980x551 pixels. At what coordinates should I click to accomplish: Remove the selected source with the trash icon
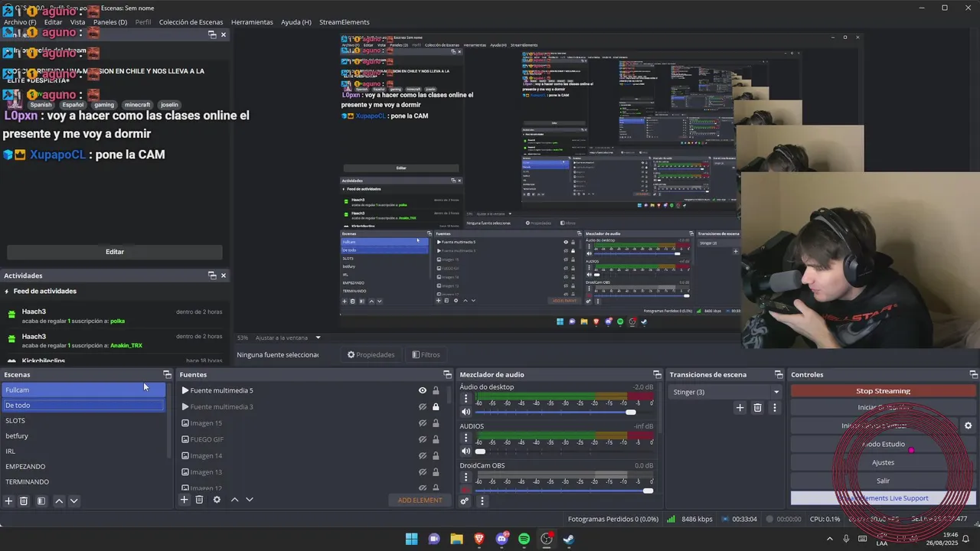pyautogui.click(x=199, y=500)
